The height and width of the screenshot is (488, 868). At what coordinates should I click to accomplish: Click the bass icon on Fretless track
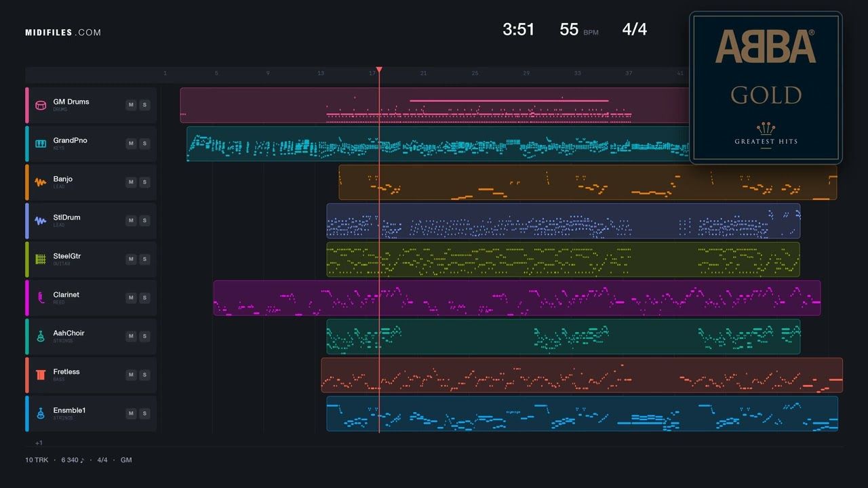tap(41, 375)
